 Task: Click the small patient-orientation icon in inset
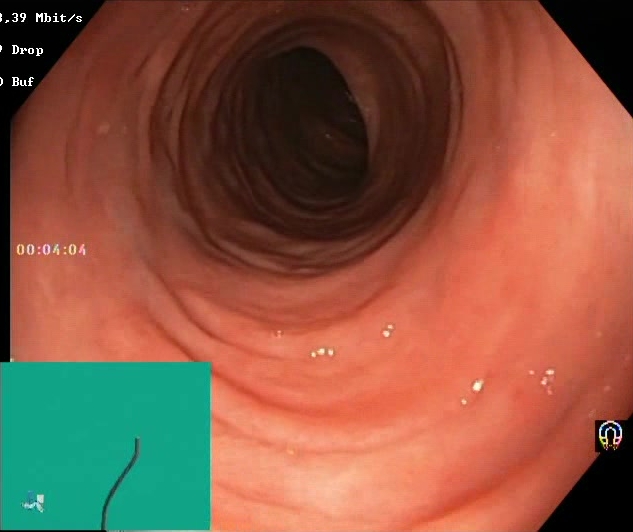tap(33, 502)
